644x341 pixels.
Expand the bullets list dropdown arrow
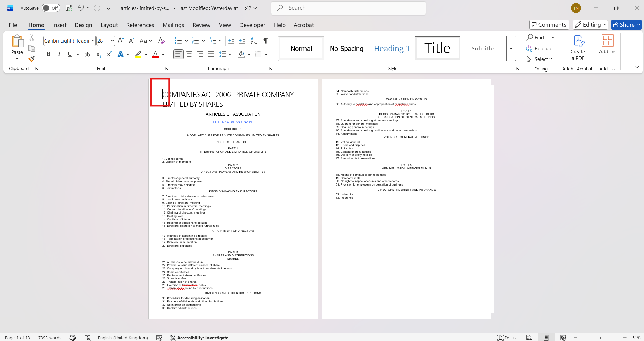point(186,41)
